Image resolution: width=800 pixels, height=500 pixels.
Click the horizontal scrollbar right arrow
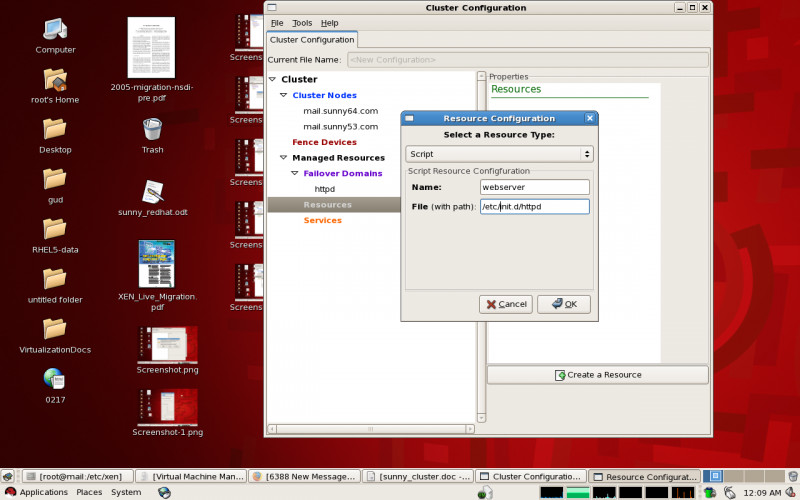tap(470, 429)
